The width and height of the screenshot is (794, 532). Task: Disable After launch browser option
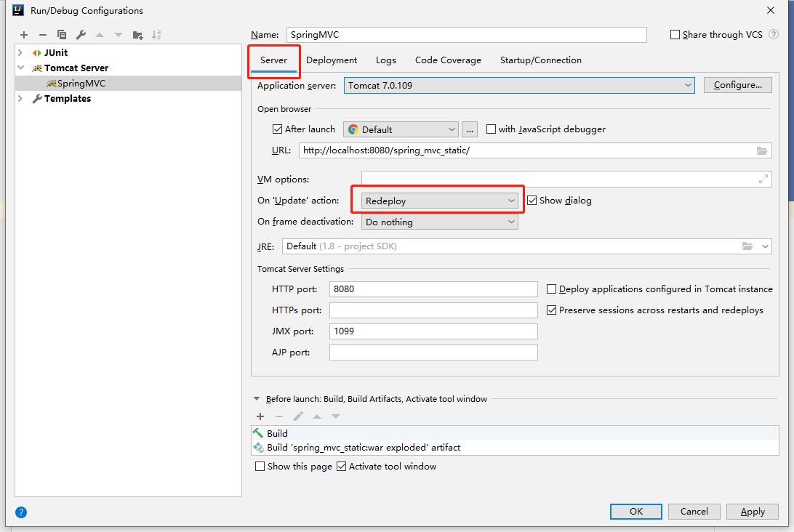tap(277, 129)
